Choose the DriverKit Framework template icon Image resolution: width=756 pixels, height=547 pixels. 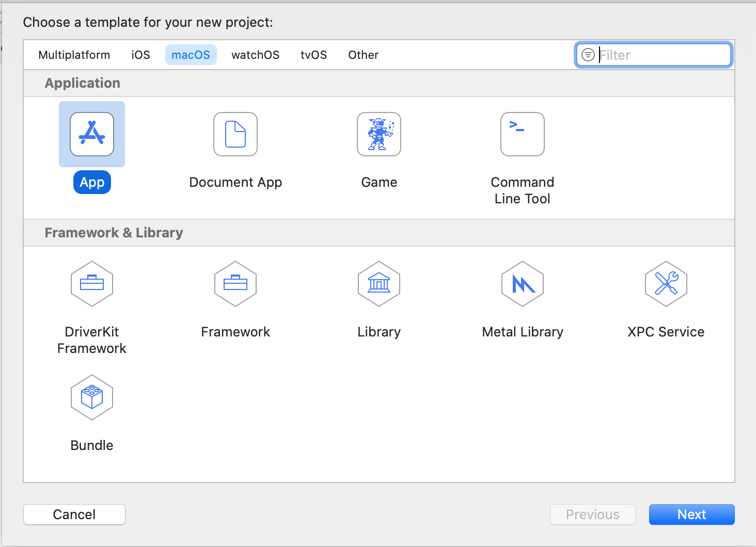pos(92,284)
